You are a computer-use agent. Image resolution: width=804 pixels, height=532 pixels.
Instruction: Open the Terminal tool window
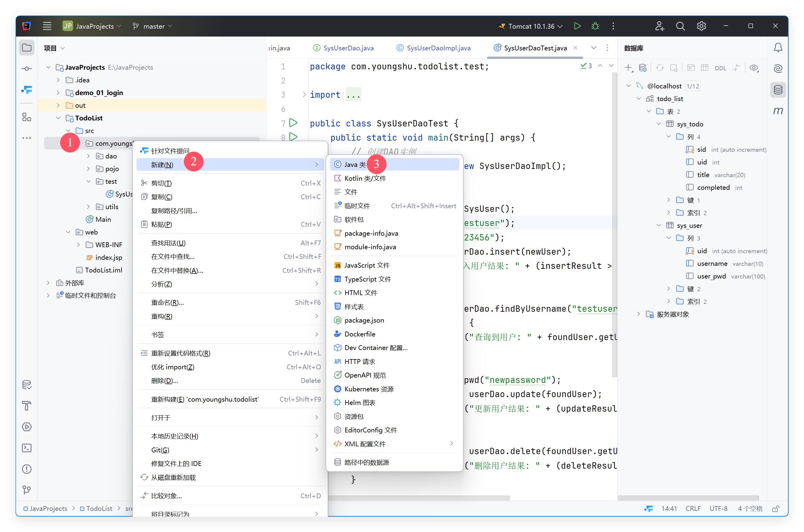point(27,448)
